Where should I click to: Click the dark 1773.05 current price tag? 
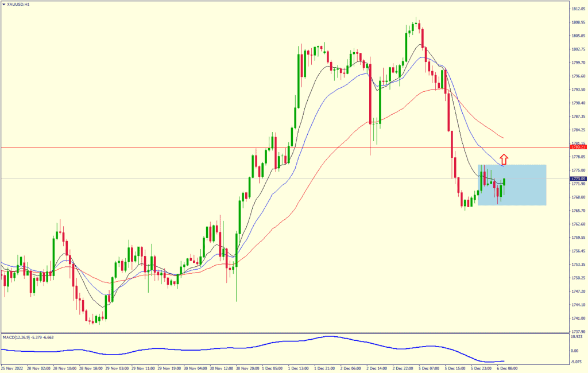click(x=578, y=179)
